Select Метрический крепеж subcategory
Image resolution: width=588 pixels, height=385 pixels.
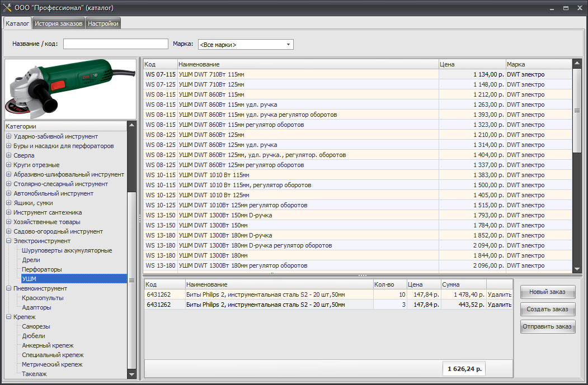(51, 364)
